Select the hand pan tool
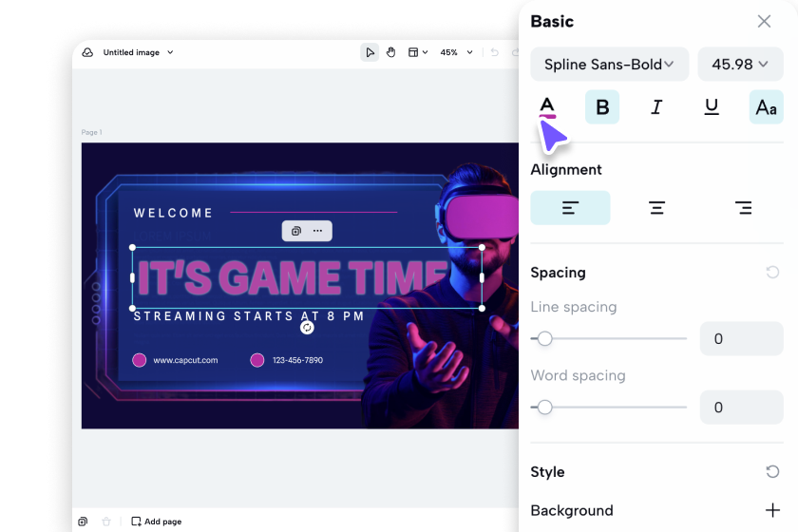This screenshot has width=798, height=532. [390, 52]
